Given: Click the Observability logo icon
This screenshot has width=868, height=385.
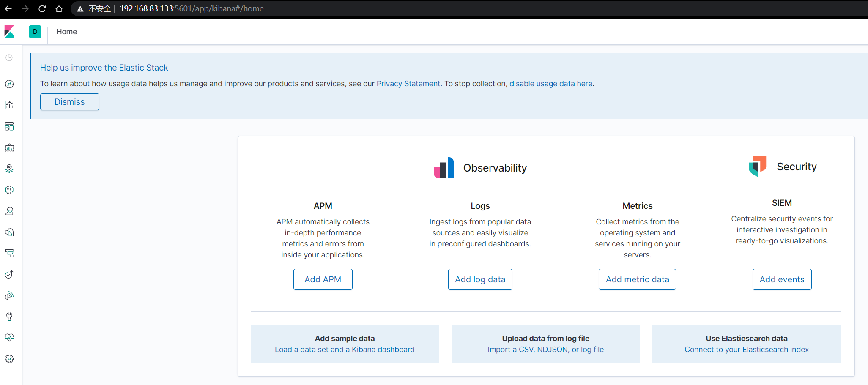Looking at the screenshot, I should pyautogui.click(x=444, y=168).
